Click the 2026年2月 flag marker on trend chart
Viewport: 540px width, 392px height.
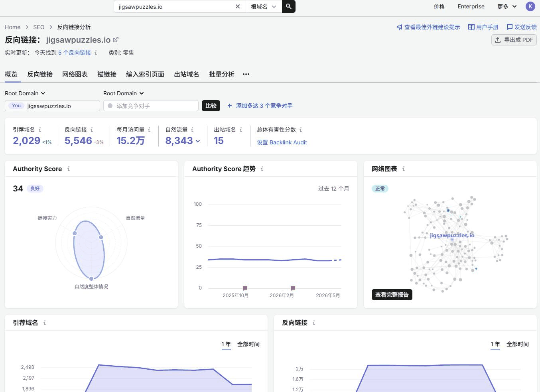293,288
